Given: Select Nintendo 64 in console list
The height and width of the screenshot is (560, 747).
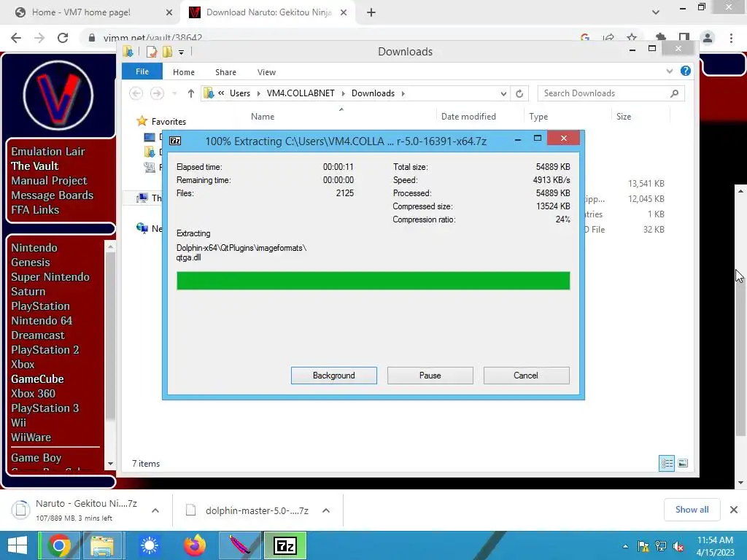Looking at the screenshot, I should tap(42, 321).
